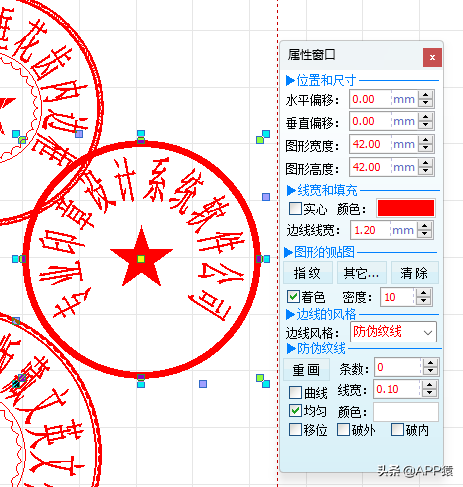463x487 pixels.
Task: Collapse the 图形的贴图 section triangle
Action: 288,252
